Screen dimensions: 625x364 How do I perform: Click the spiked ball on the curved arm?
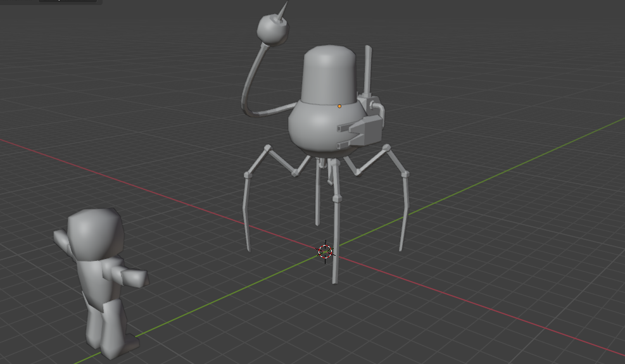[273, 25]
